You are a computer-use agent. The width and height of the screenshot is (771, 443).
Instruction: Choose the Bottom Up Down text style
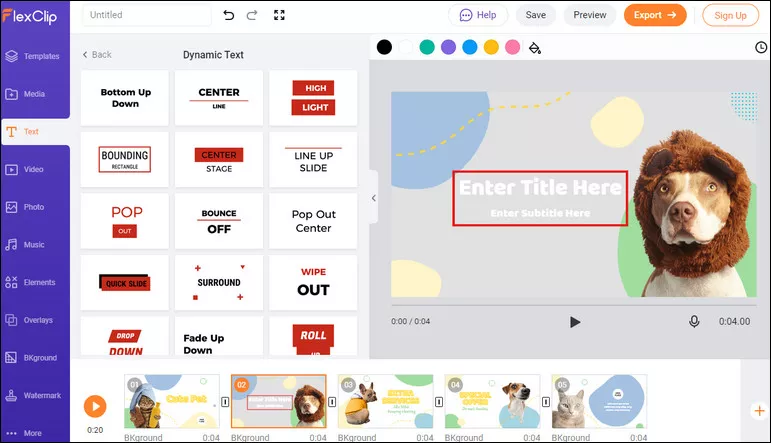(x=125, y=98)
